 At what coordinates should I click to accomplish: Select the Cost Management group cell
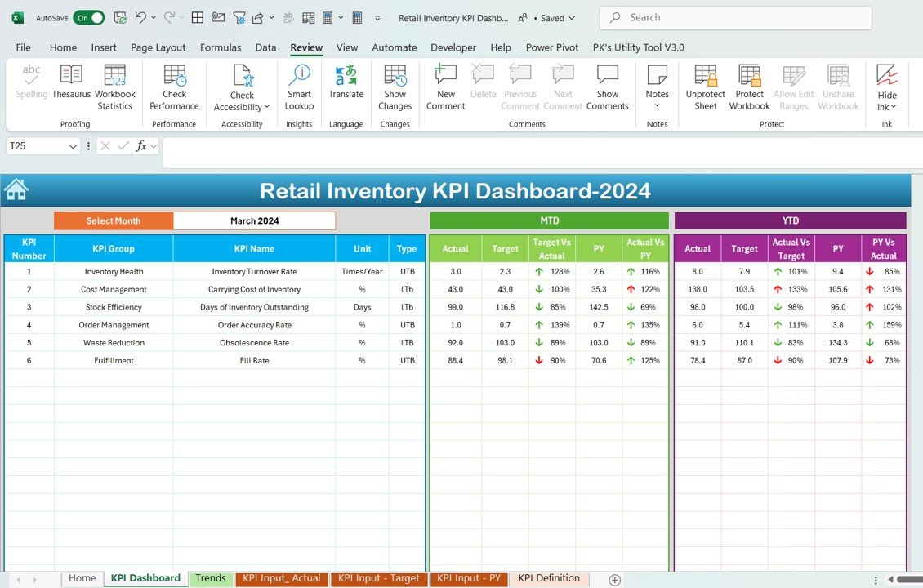coord(114,290)
